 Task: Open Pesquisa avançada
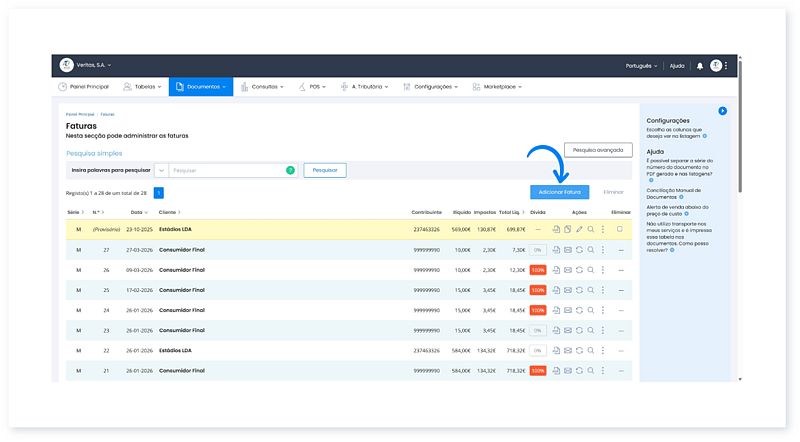pyautogui.click(x=598, y=150)
